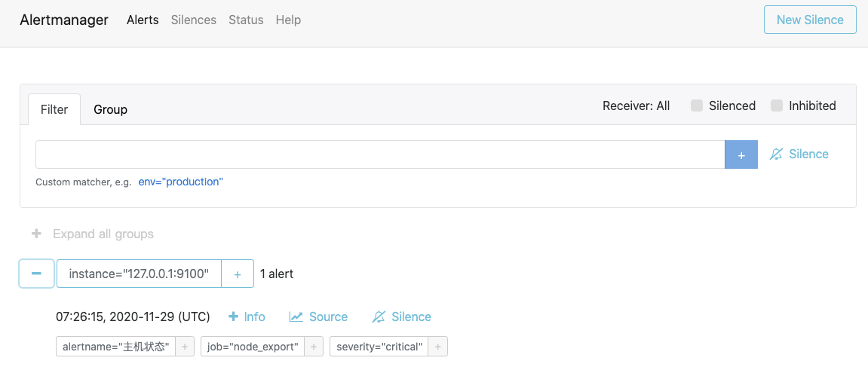Expand the alert Info details
The image size is (868, 370).
coord(247,317)
